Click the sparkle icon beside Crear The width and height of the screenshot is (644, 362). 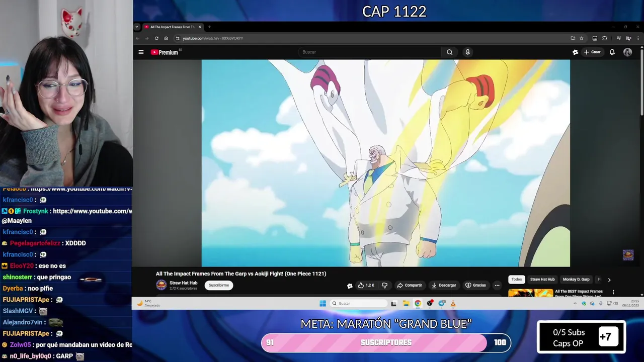[x=575, y=52]
